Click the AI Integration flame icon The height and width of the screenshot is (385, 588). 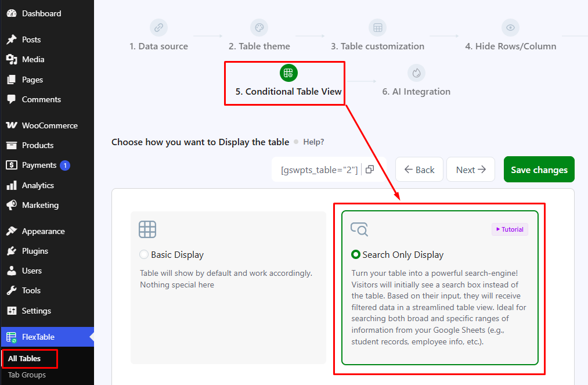416,73
